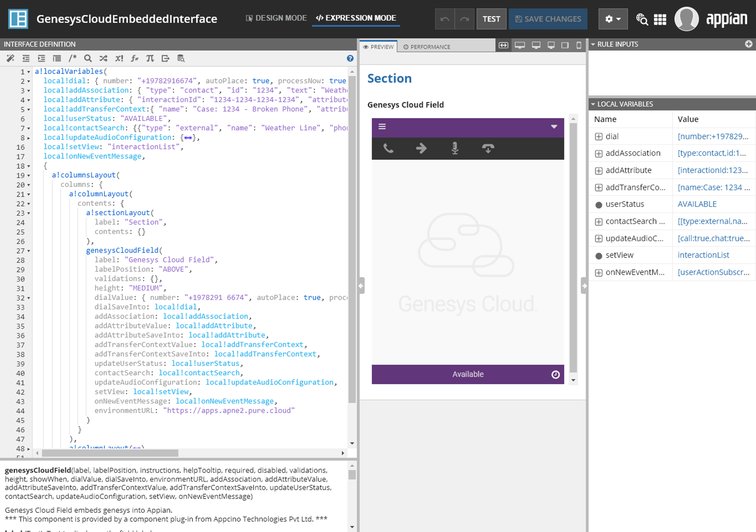Click the forward arrow icon in Genesys widget
This screenshot has height=532, width=756.
click(x=421, y=148)
